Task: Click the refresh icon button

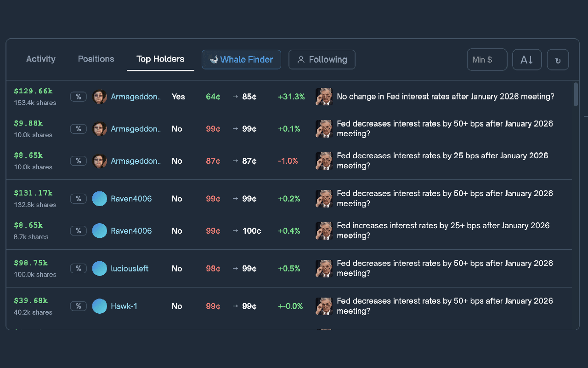Action: (558, 60)
